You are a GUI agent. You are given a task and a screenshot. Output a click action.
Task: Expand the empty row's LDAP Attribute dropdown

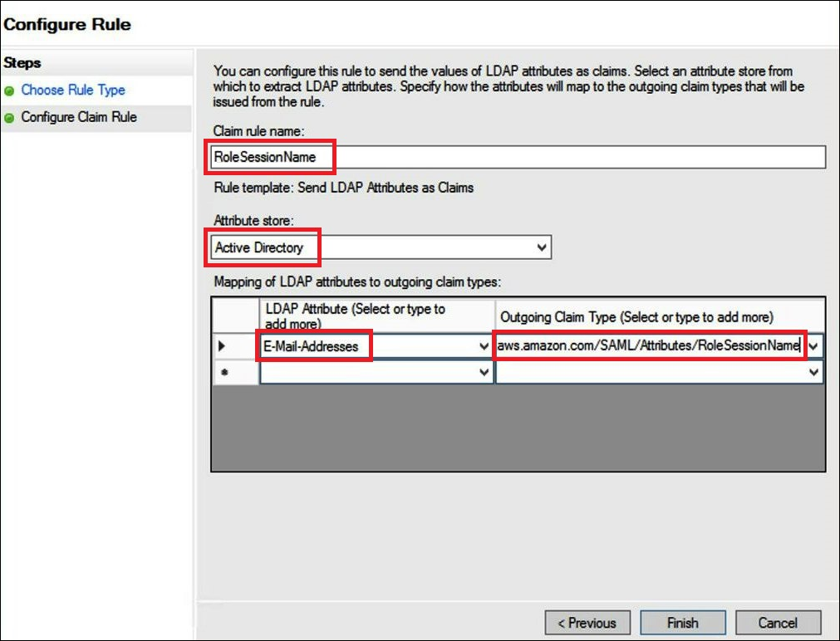click(x=486, y=372)
